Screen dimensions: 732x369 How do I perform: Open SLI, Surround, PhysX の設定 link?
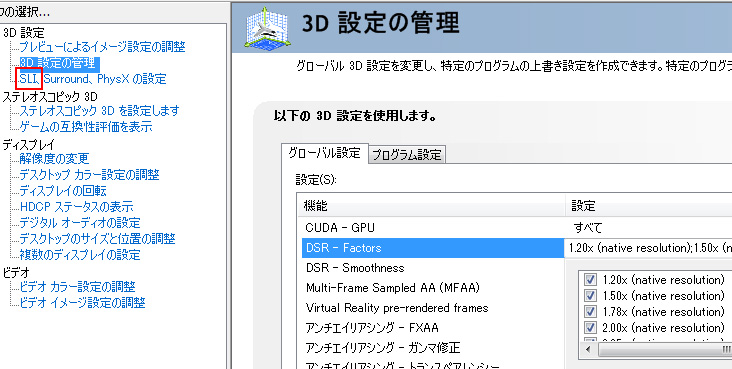pyautogui.click(x=93, y=79)
